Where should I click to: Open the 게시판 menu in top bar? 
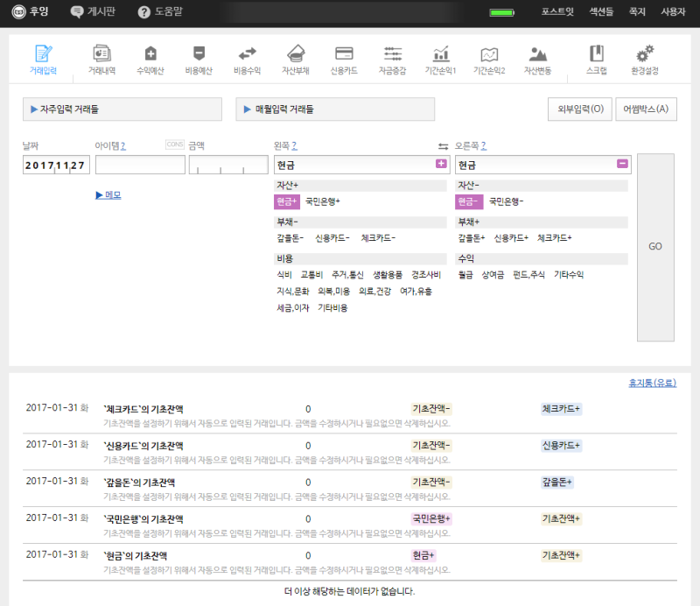click(90, 12)
